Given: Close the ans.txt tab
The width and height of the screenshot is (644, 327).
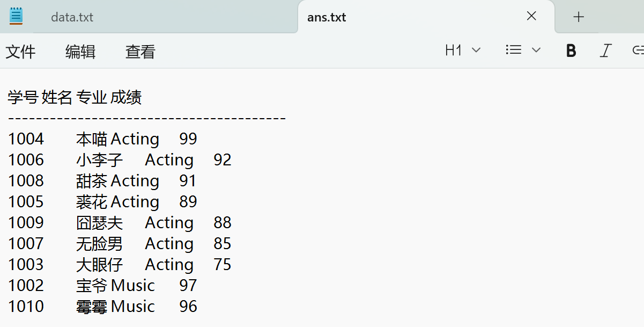Looking at the screenshot, I should (531, 16).
